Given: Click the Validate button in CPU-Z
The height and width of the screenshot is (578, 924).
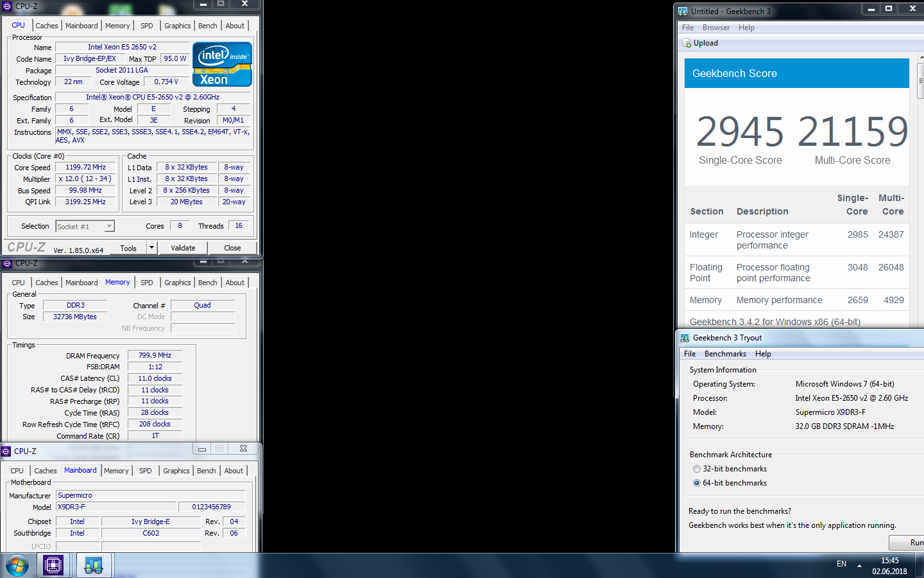Looking at the screenshot, I should click(x=183, y=248).
